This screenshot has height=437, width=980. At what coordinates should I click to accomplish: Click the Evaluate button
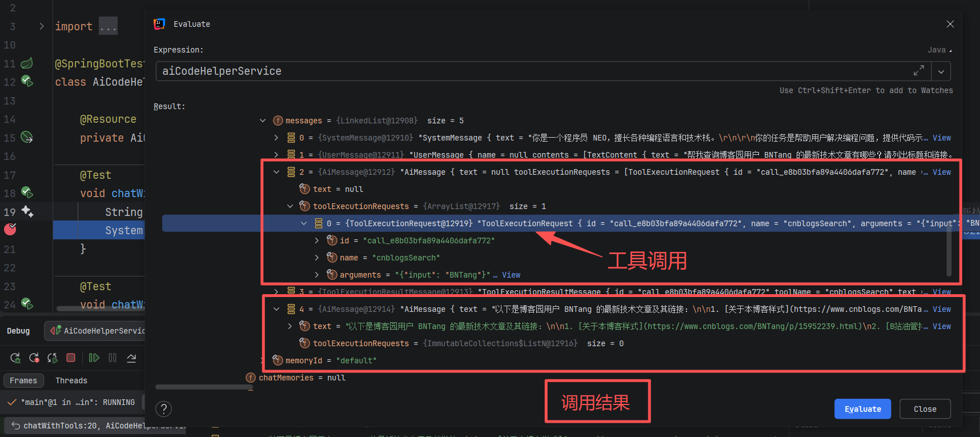(862, 409)
